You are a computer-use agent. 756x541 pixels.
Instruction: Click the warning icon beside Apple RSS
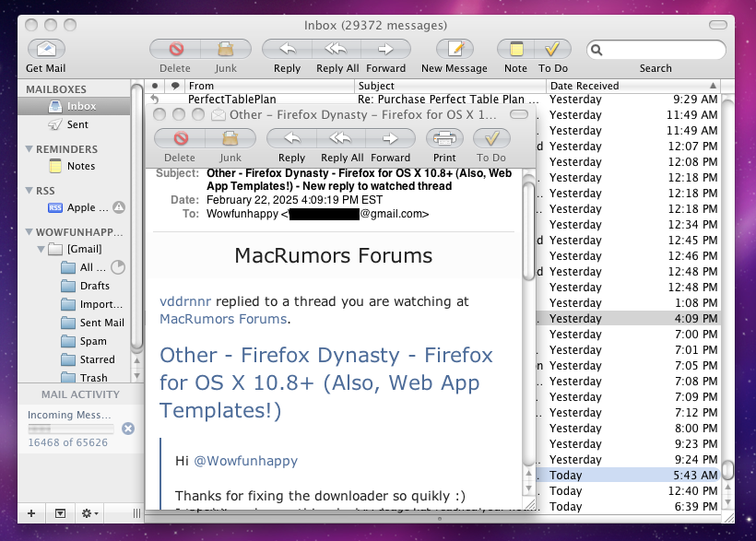[x=119, y=207]
